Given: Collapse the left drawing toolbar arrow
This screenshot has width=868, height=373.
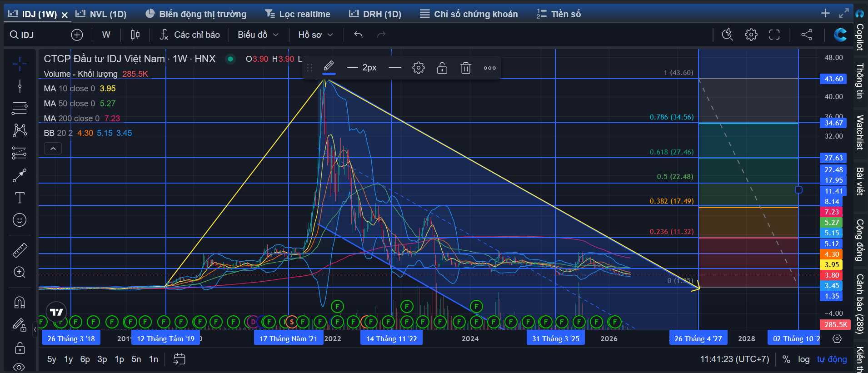Looking at the screenshot, I should (35, 329).
